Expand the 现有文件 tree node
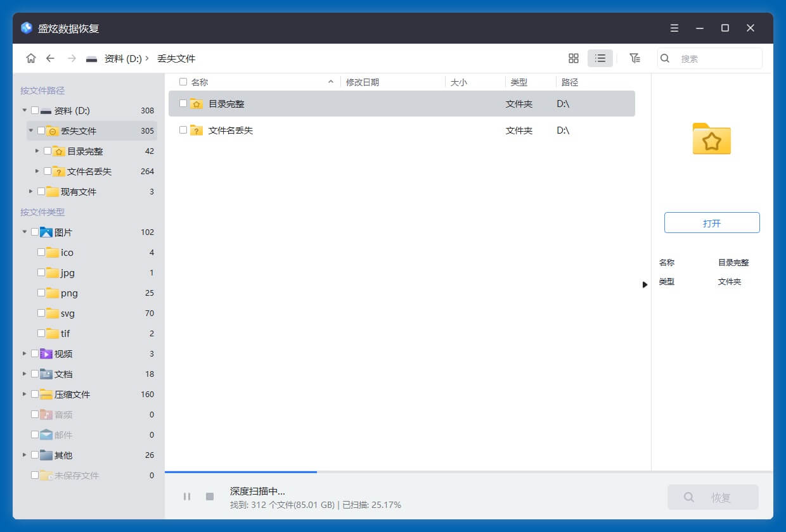Screen dimensions: 786x532 (30, 191)
